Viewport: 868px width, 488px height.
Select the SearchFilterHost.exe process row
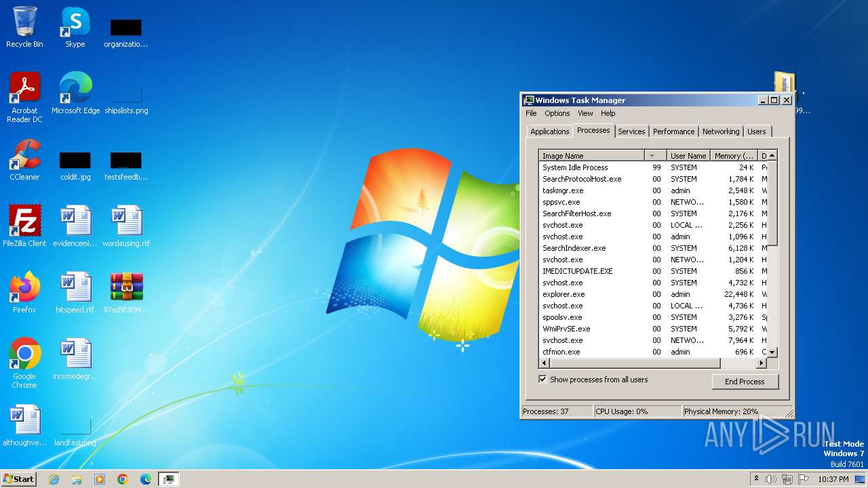pyautogui.click(x=653, y=213)
